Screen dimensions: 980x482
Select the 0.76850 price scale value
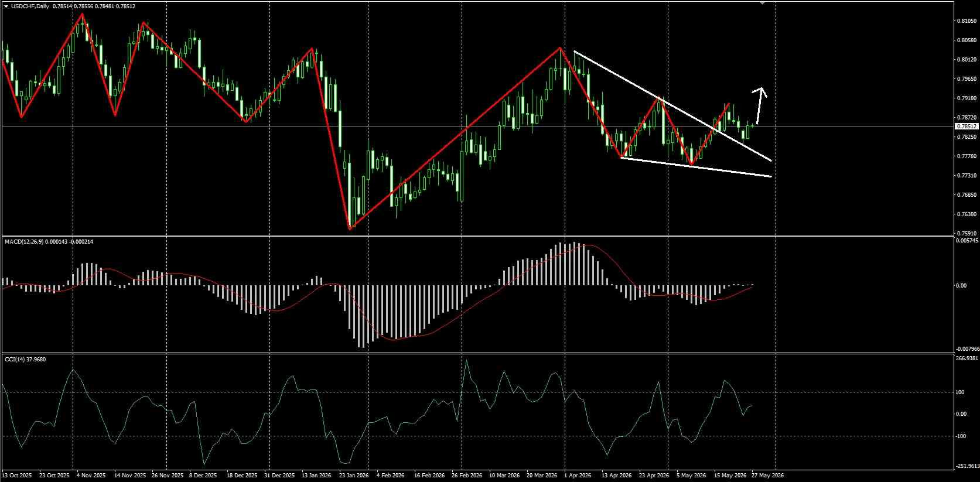tap(966, 195)
